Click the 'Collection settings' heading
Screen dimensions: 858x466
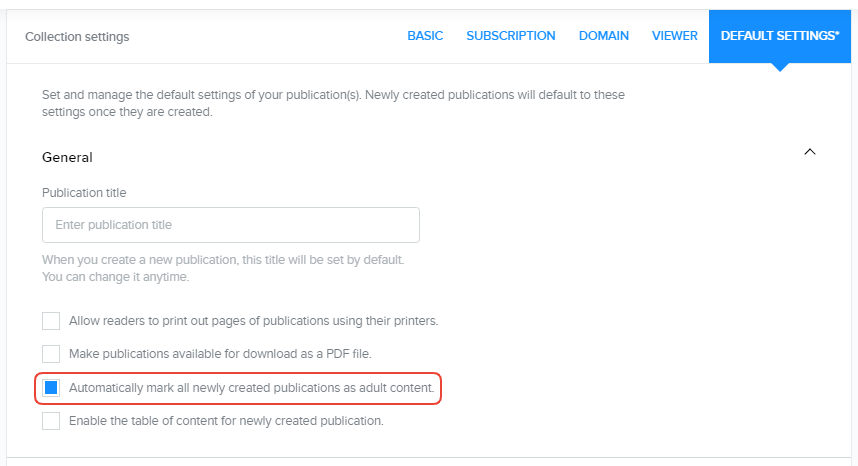pyautogui.click(x=77, y=37)
